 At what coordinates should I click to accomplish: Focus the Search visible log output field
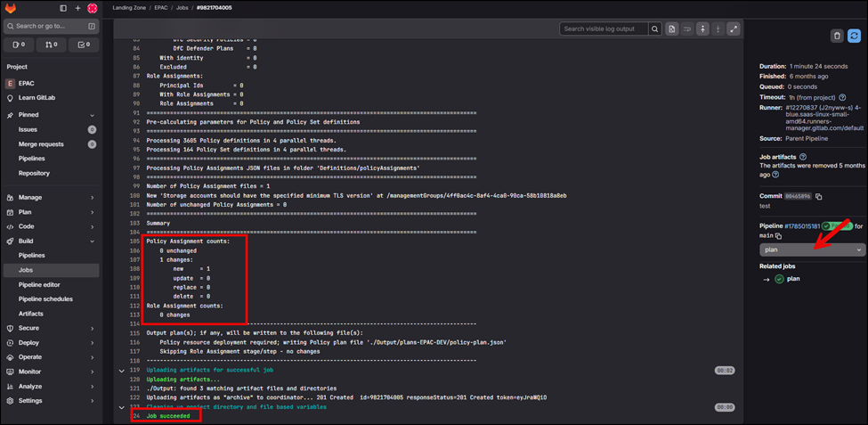coord(604,29)
